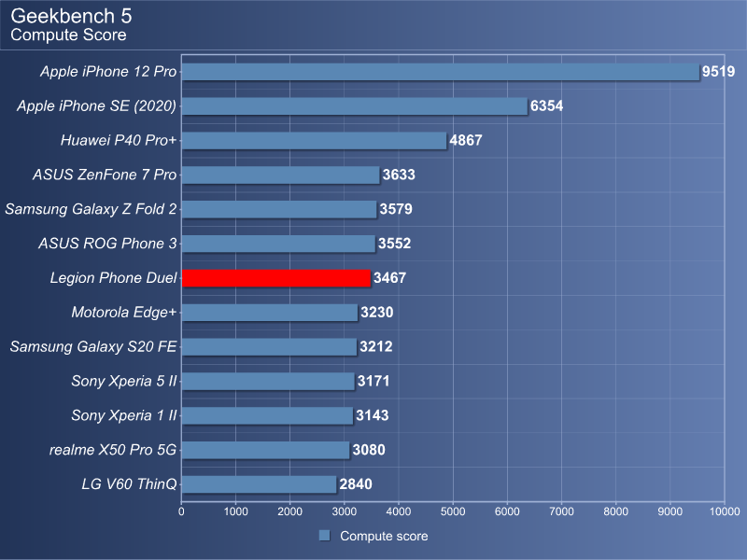Viewport: 747px width, 560px height.
Task: Click the score value 4867
Action: pos(466,140)
